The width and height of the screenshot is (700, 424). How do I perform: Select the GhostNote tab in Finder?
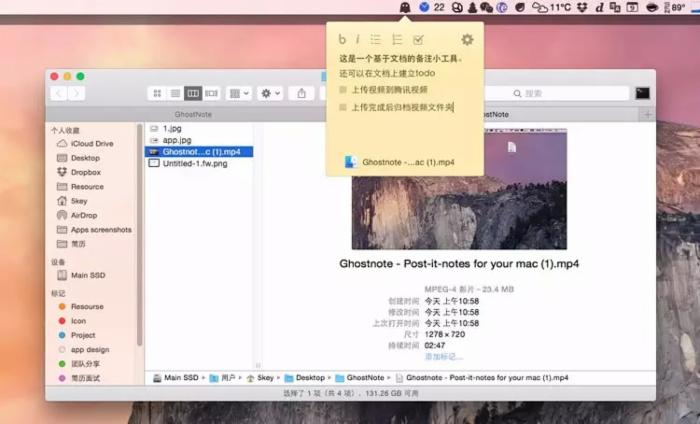(x=193, y=114)
